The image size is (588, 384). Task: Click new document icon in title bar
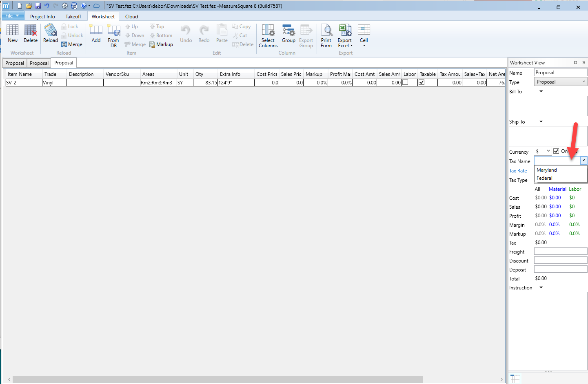point(19,6)
